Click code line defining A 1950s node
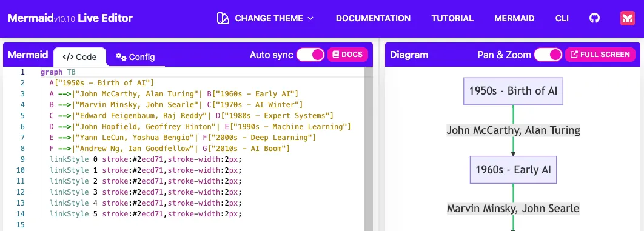 [101, 83]
